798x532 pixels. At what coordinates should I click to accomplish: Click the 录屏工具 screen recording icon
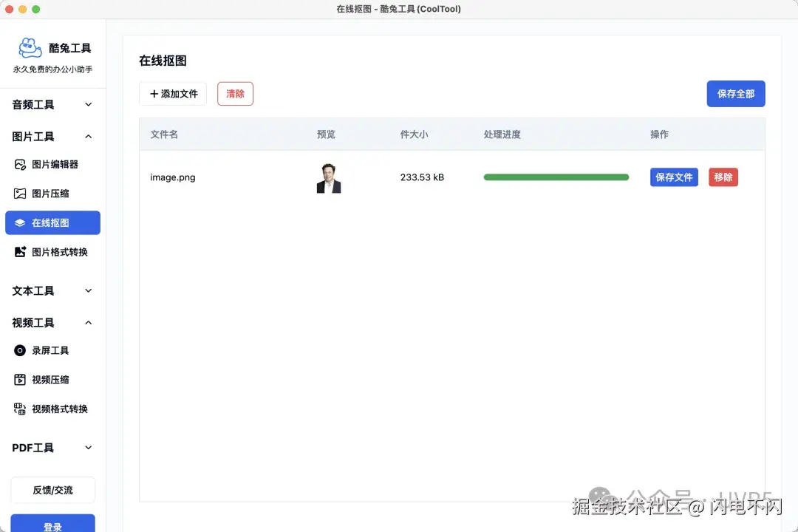(20, 349)
